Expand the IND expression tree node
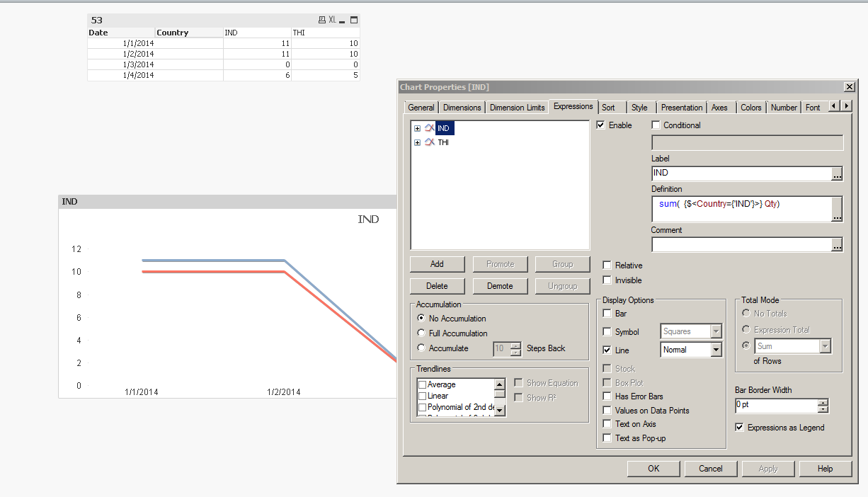The image size is (868, 497). pos(417,128)
